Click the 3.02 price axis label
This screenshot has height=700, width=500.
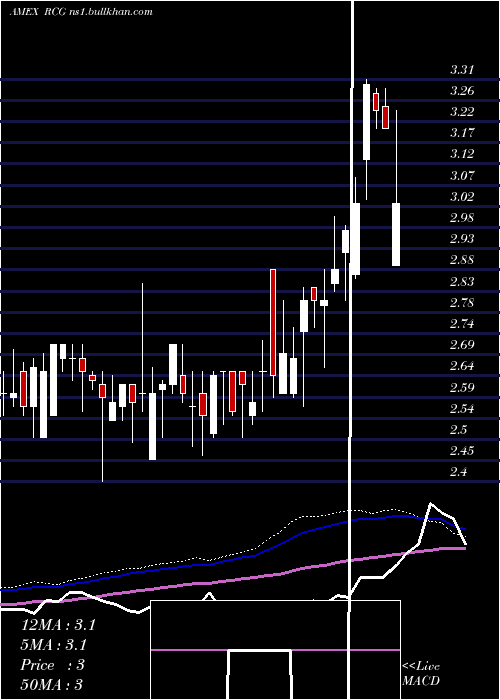coord(462,197)
